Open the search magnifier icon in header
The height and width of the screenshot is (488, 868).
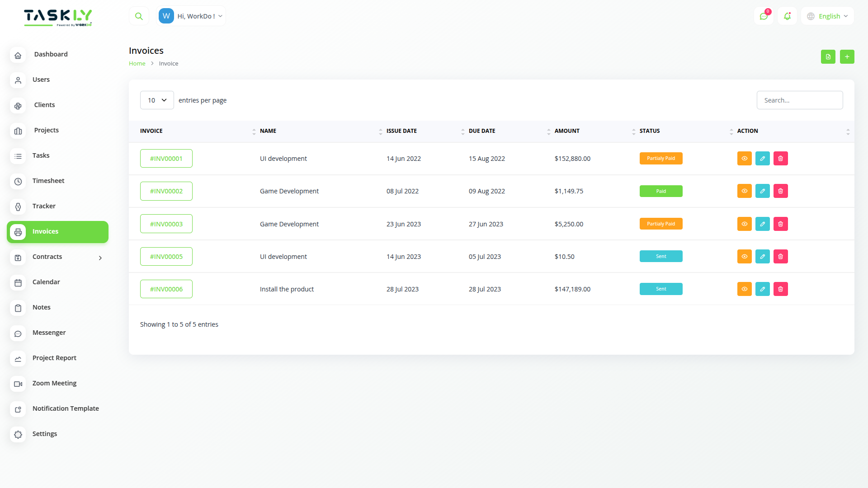click(x=139, y=15)
